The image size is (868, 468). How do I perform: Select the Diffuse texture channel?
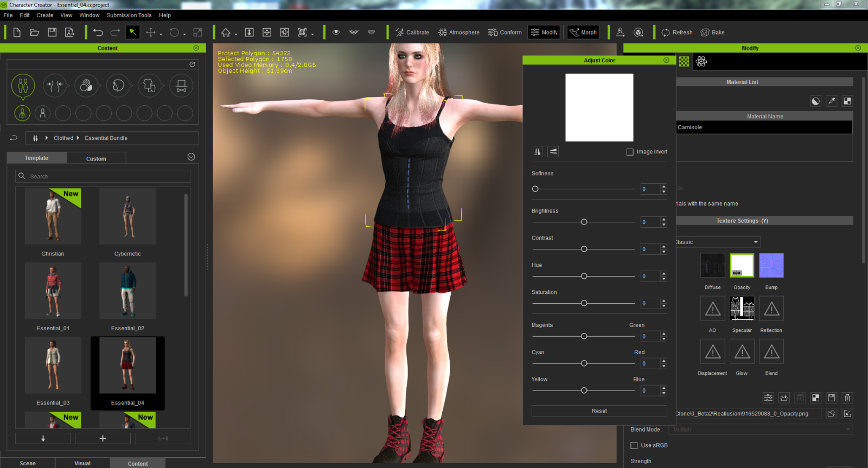[x=713, y=266]
